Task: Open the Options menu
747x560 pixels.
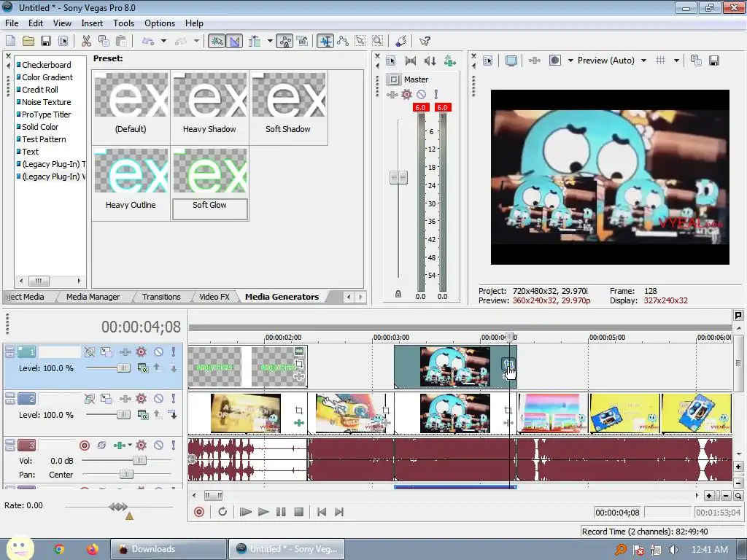Action: click(x=160, y=23)
